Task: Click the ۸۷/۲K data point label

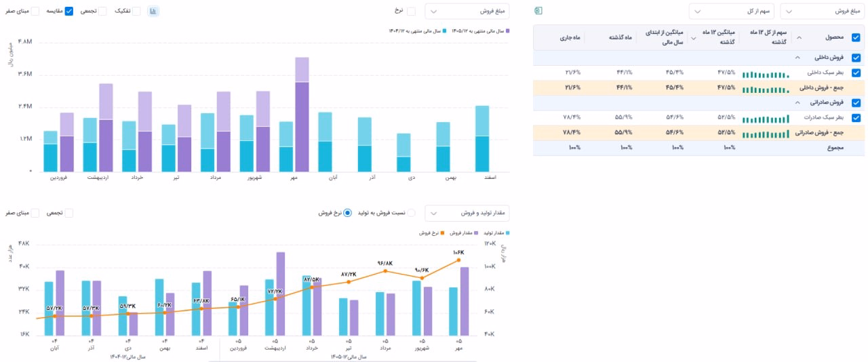Action: (349, 274)
